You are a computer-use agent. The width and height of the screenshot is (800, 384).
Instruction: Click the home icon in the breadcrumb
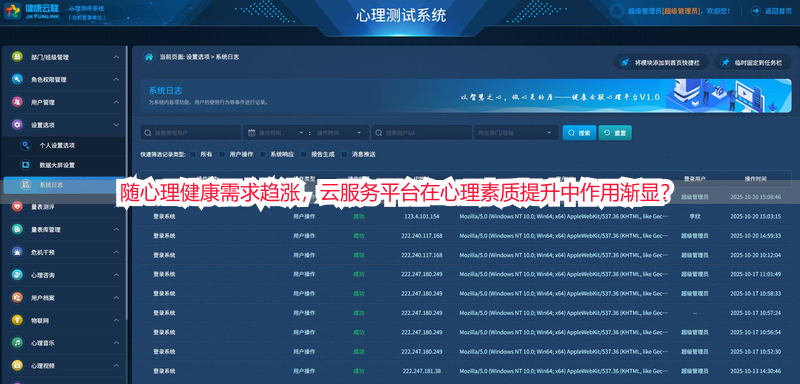pos(148,57)
